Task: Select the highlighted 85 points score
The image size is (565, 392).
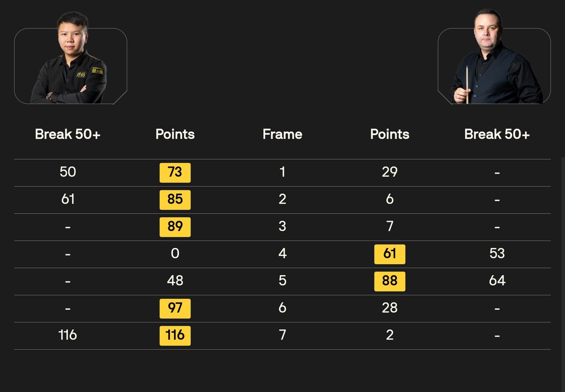Action: [175, 199]
